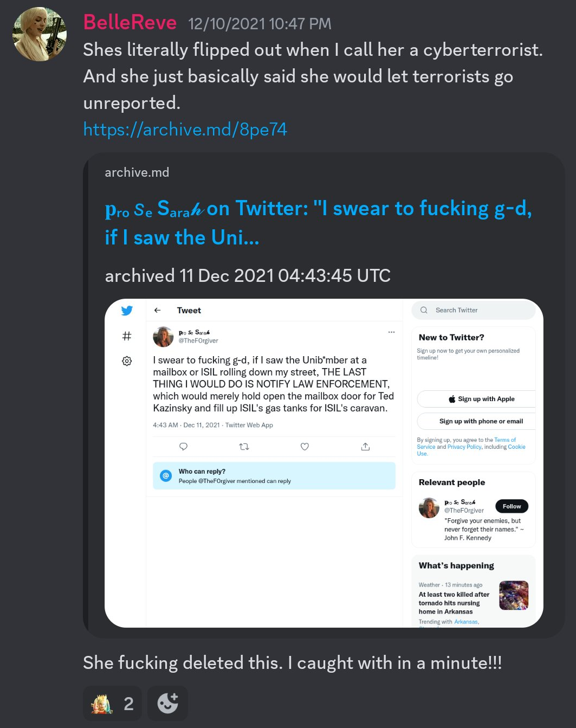The height and width of the screenshot is (728, 576).
Task: Open the tweet's three-dot more menu
Action: 391,332
